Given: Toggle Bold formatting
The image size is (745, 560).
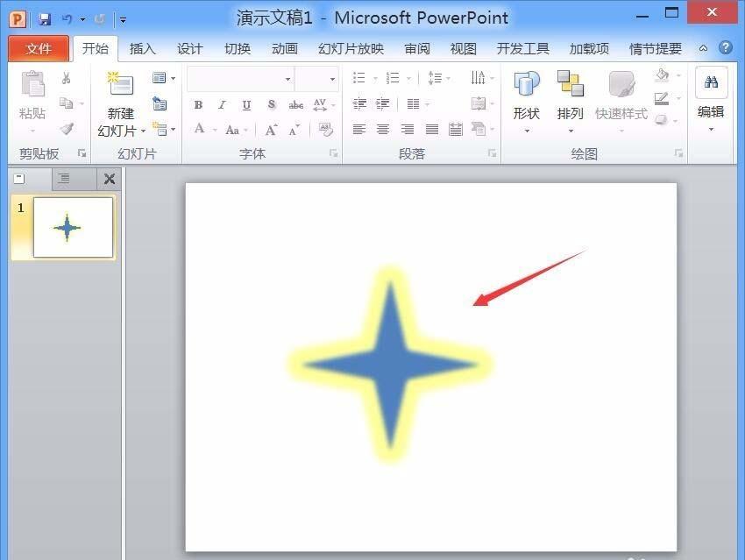Looking at the screenshot, I should 198,105.
